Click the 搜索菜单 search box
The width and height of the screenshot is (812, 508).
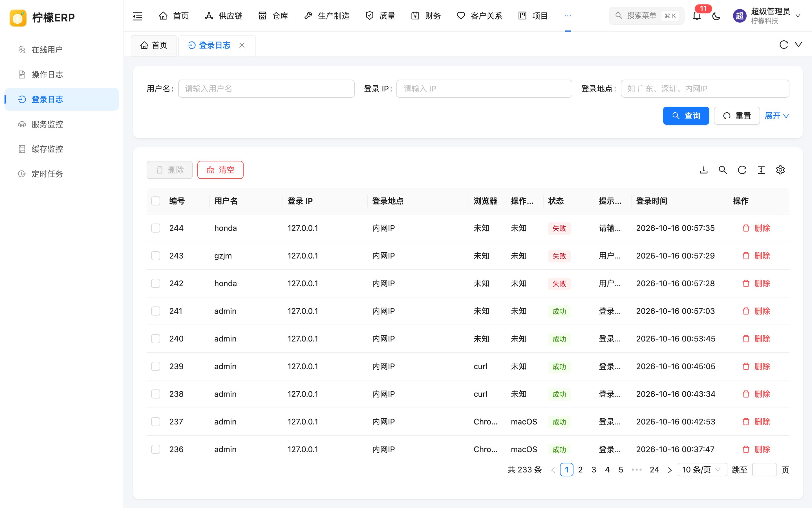click(646, 16)
